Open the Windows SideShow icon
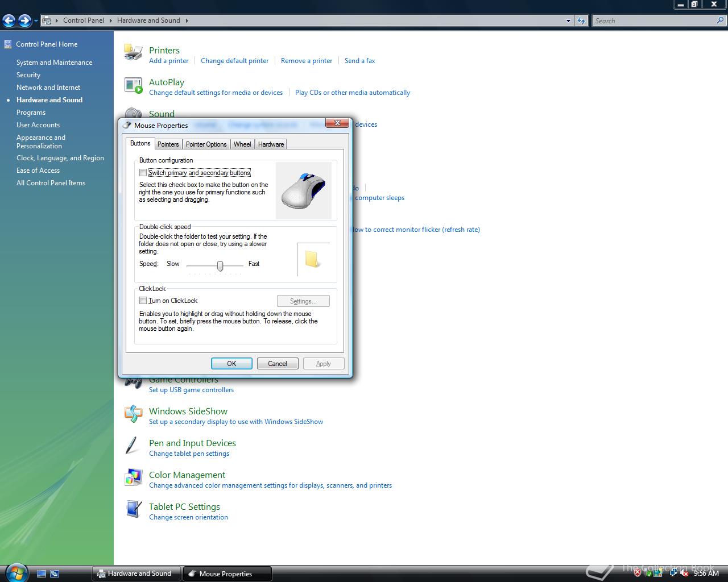 (x=133, y=414)
